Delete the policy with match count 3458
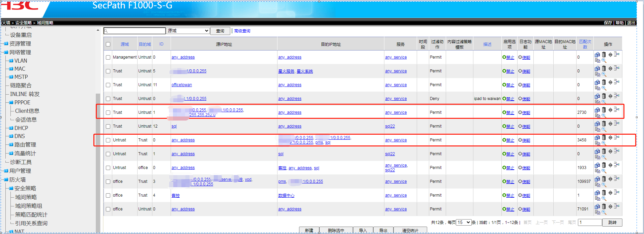 [x=604, y=137]
